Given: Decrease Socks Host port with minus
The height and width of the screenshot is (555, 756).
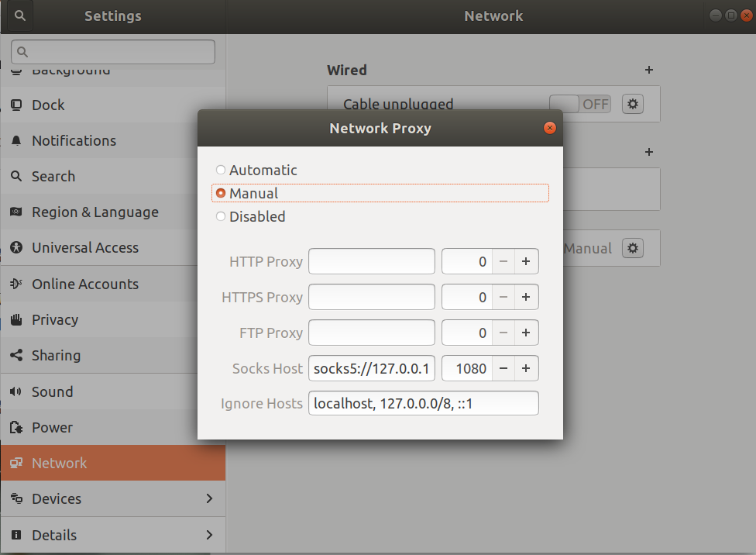Looking at the screenshot, I should click(503, 369).
